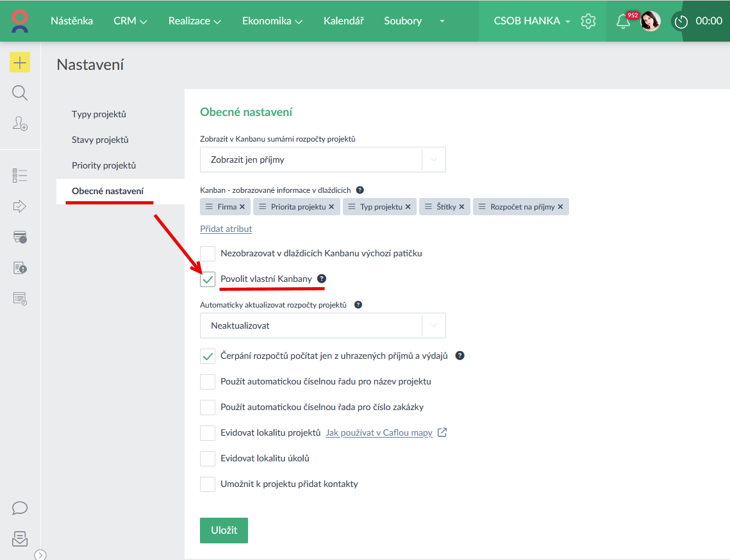Click the Přidat atribut link
This screenshot has height=560, width=730.
[226, 229]
